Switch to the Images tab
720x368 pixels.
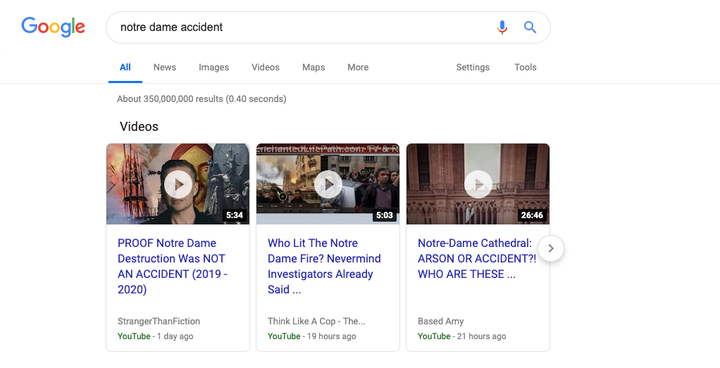tap(214, 67)
